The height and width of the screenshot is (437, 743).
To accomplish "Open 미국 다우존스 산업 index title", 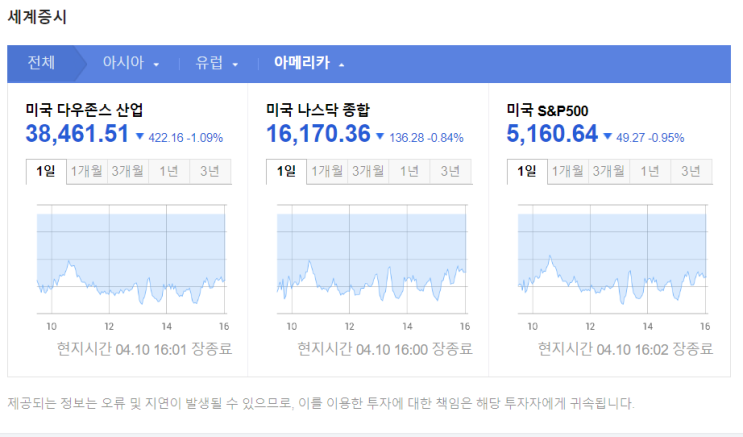I will click(x=84, y=110).
